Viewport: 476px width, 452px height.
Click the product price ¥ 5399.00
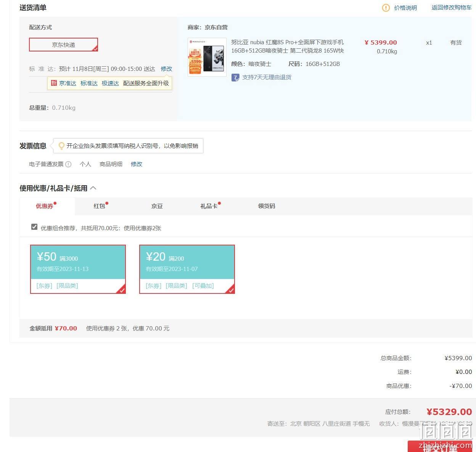(x=381, y=43)
